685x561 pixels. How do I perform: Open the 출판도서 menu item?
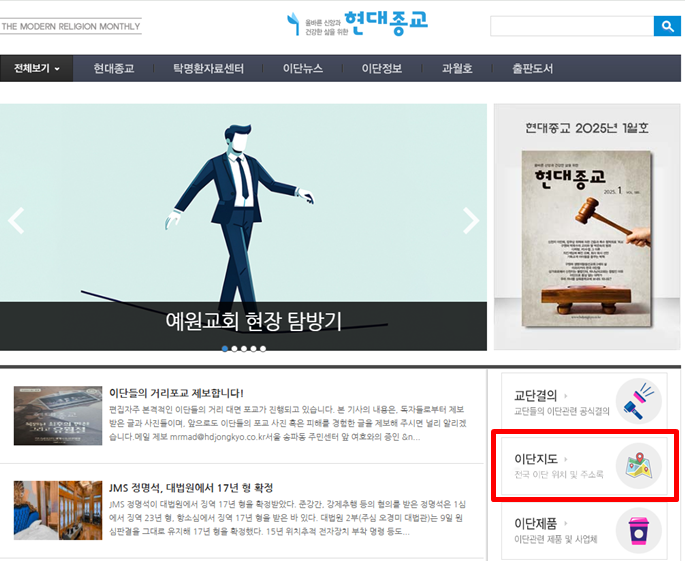coord(535,69)
